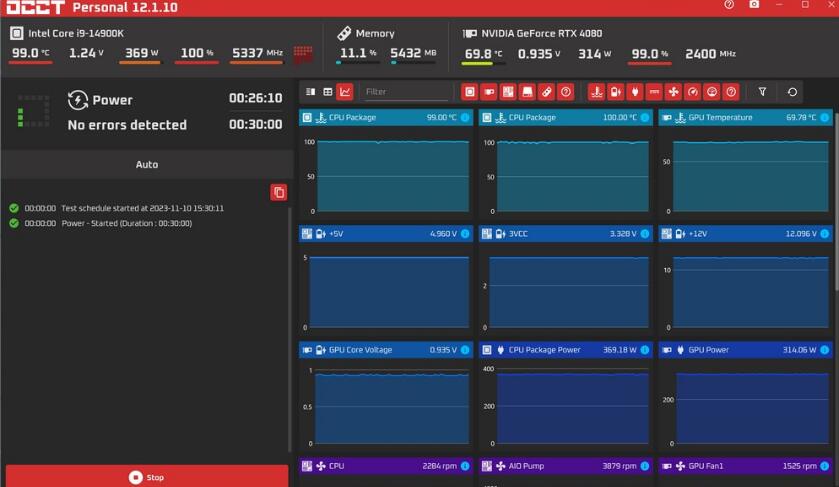The width and height of the screenshot is (839, 487).
Task: Switch to the split list view mode
Action: [310, 92]
